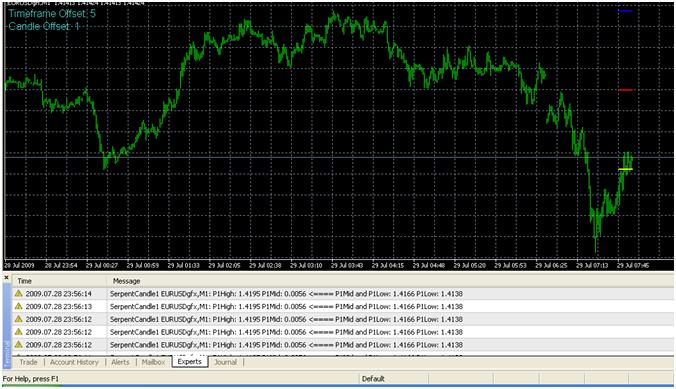Select the yellow line marker on chart
This screenshot has width=676, height=389.
[x=625, y=169]
